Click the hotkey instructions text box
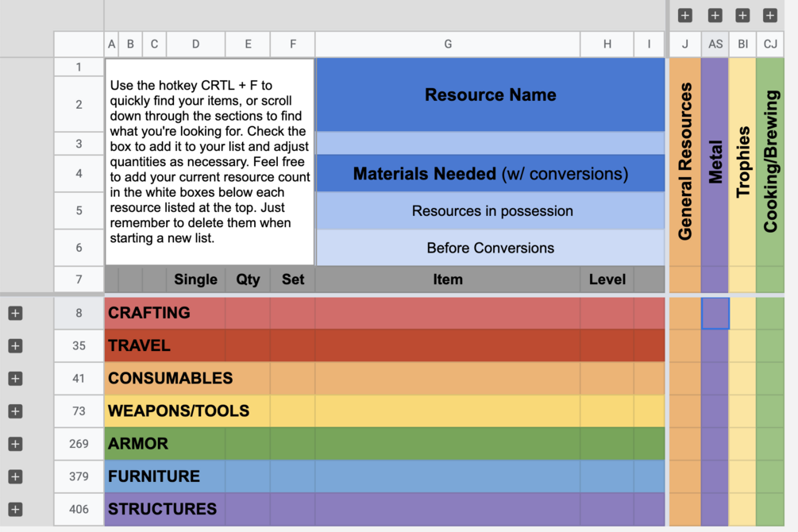The image size is (798, 532). (x=210, y=162)
